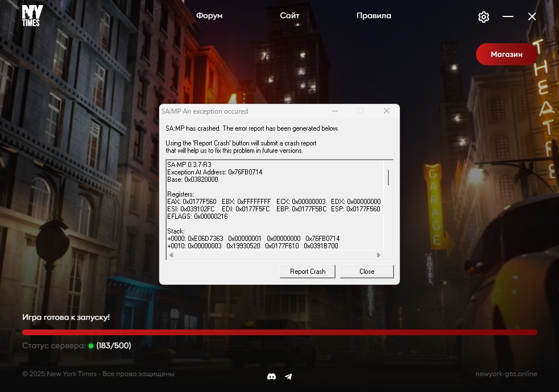559x392 pixels.
Task: Click the red game progress bar
Action: pyautogui.click(x=279, y=332)
